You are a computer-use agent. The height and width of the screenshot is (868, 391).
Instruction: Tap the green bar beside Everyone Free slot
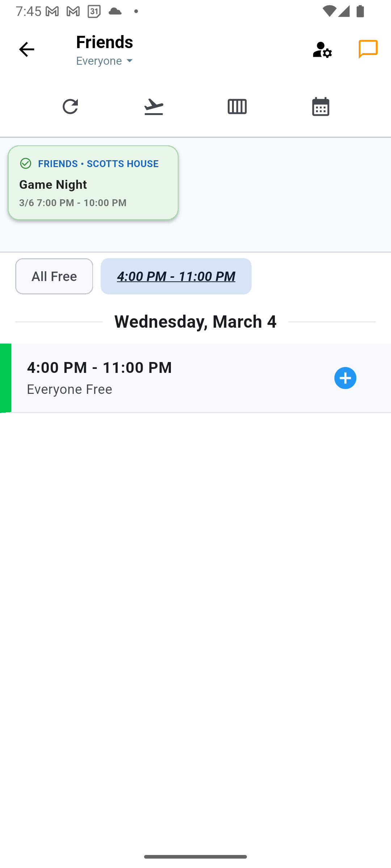click(x=5, y=378)
